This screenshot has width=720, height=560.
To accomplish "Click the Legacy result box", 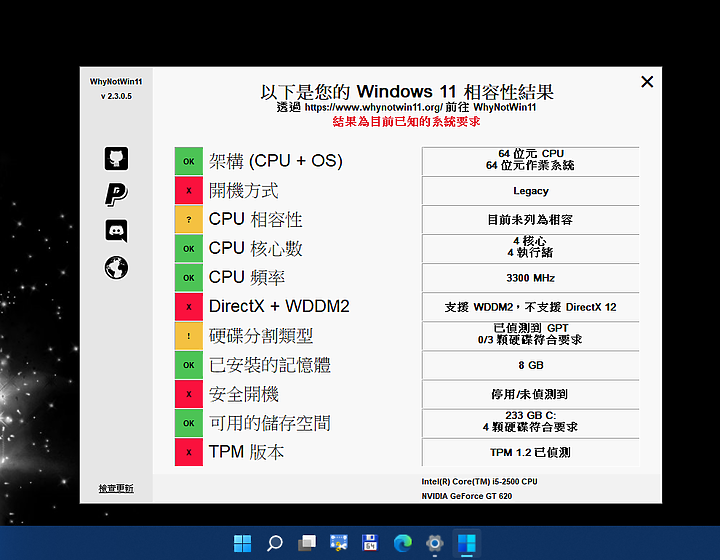I will (530, 190).
